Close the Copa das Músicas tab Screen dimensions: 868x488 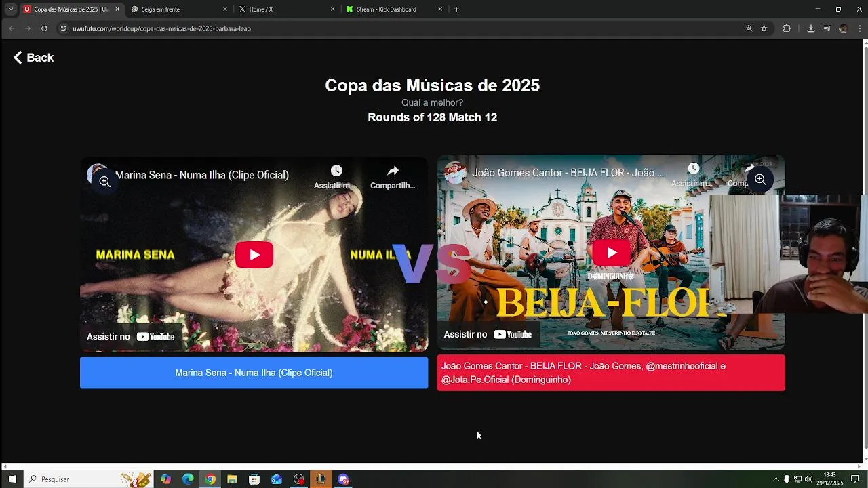[x=117, y=9]
